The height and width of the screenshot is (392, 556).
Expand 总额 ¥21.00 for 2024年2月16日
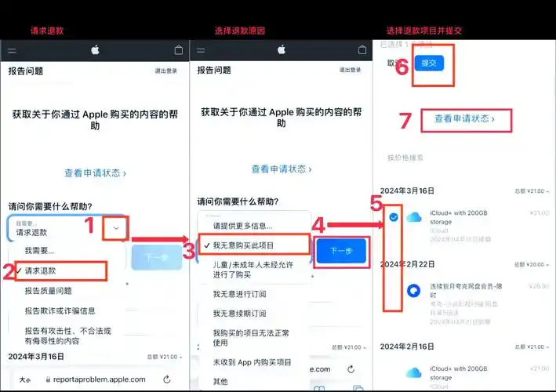[x=532, y=347]
